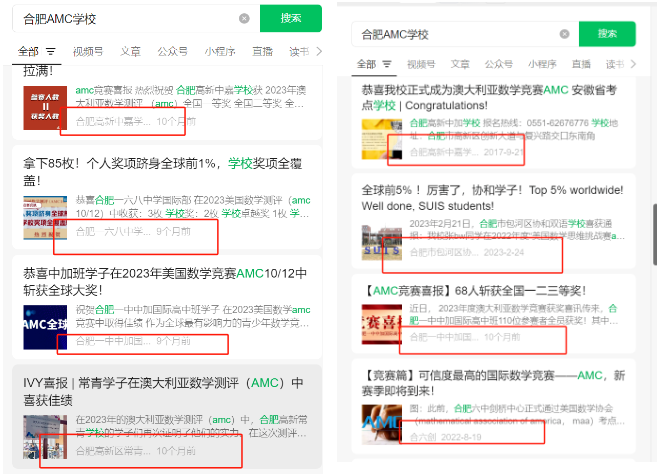Click yellow thumbnail of 安徽省考点 article
The image size is (657, 474).
[382, 139]
